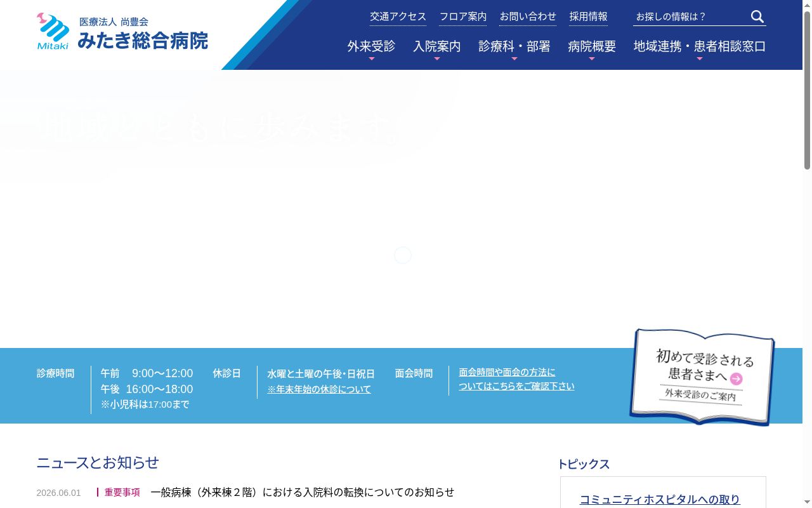
Task: Open コミュニティホスピタルへの取り topic link
Action: [660, 500]
